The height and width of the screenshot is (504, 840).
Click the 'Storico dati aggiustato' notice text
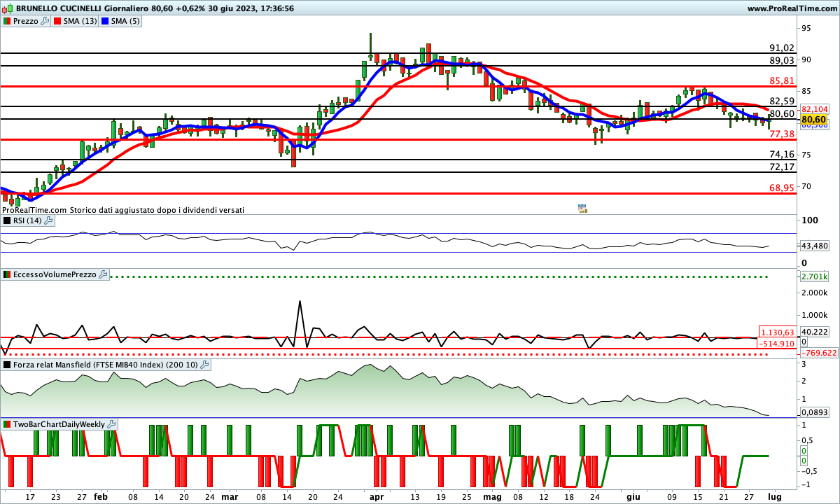(x=157, y=209)
